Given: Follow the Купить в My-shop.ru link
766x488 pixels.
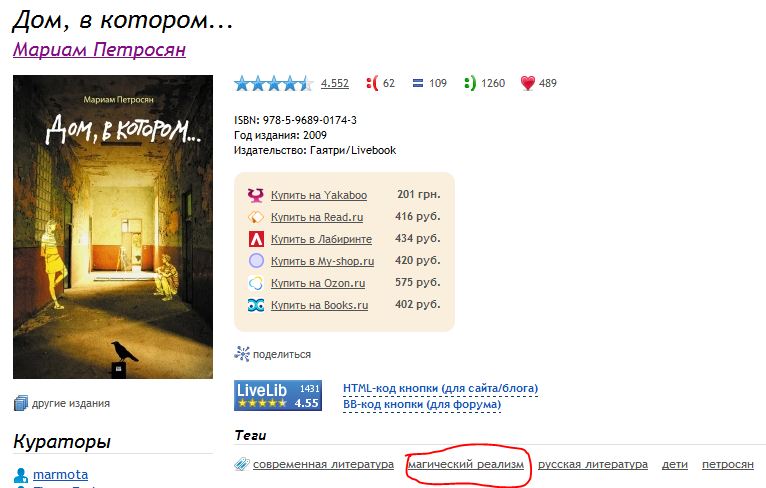Looking at the screenshot, I should point(322,261).
